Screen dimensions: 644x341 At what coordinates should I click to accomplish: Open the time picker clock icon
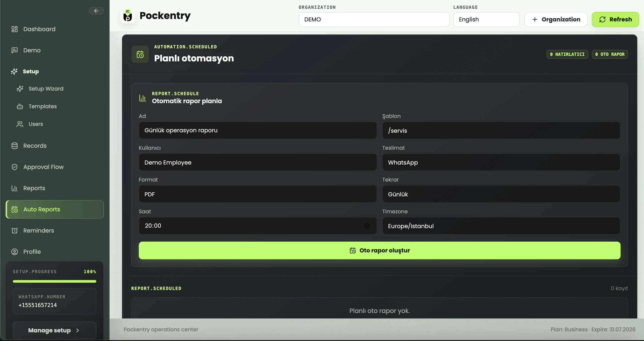[367, 225]
